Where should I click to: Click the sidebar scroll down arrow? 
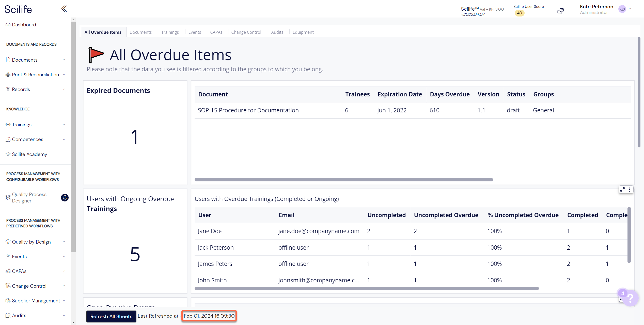74,323
